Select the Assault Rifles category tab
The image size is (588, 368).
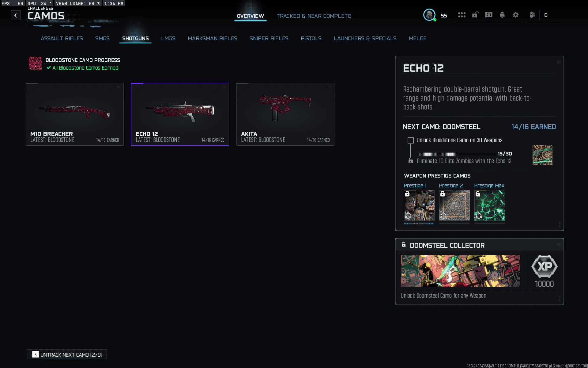62,38
